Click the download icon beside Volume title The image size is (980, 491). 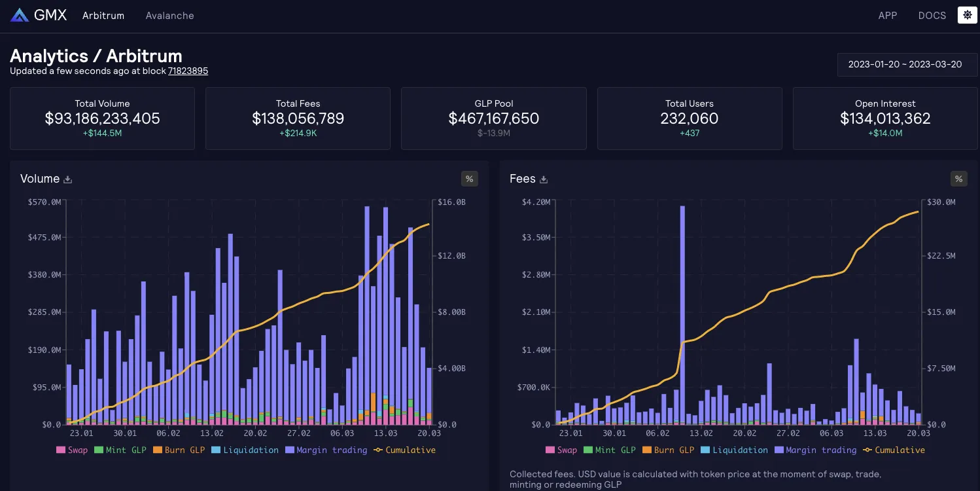click(x=66, y=179)
